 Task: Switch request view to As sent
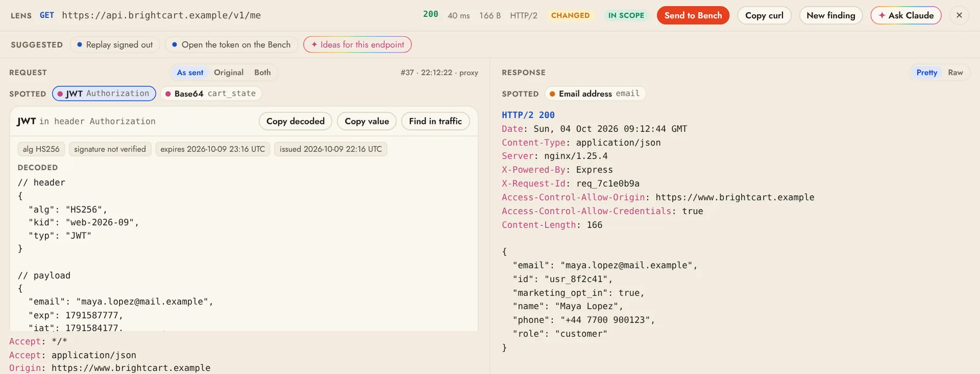[x=190, y=72]
